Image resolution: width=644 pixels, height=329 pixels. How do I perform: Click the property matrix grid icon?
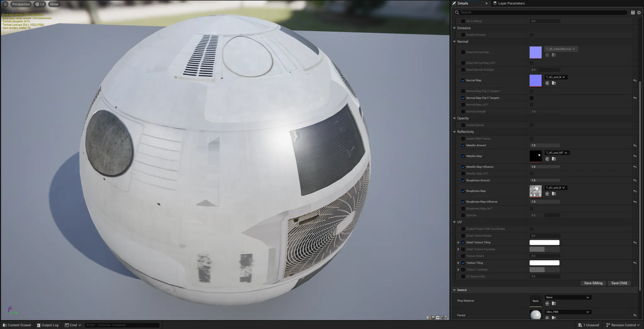click(633, 12)
